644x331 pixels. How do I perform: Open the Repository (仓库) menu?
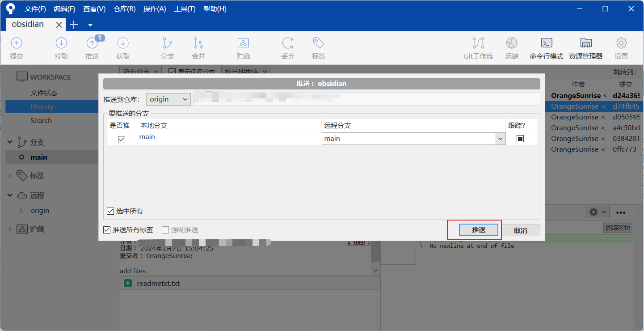click(125, 9)
